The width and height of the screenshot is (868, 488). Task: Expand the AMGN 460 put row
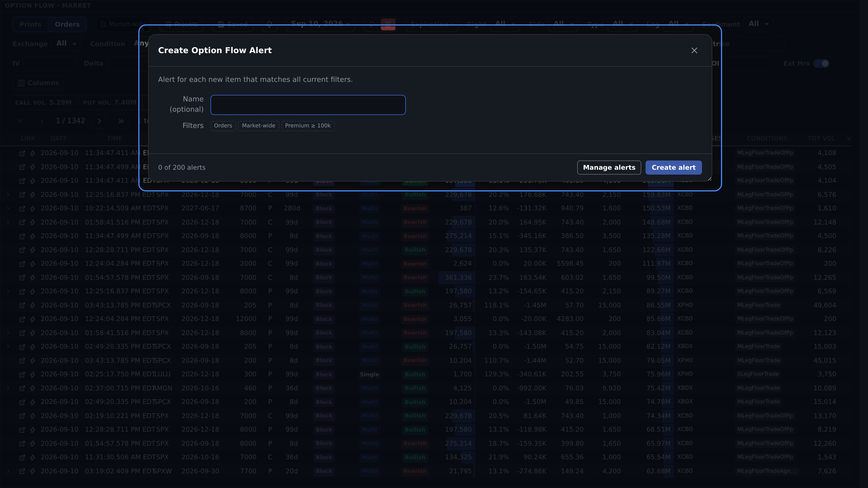[x=8, y=388]
